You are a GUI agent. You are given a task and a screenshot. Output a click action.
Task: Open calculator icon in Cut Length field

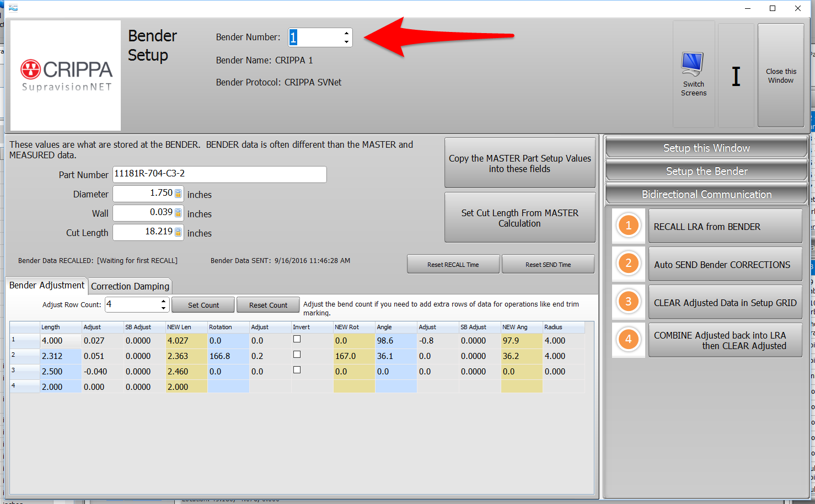point(178,232)
